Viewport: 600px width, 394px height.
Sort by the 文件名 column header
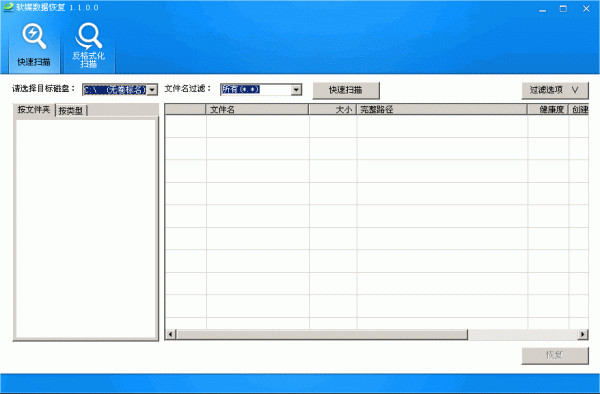pyautogui.click(x=257, y=109)
